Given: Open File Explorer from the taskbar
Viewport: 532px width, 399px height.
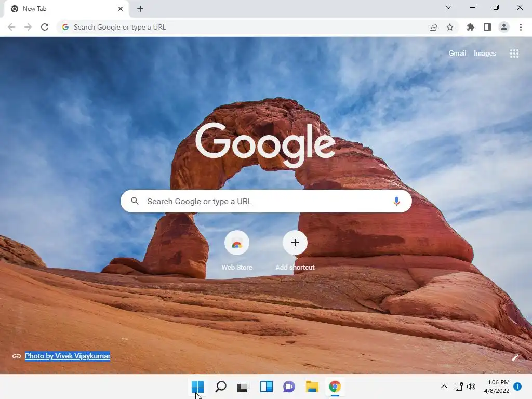Looking at the screenshot, I should click(312, 387).
